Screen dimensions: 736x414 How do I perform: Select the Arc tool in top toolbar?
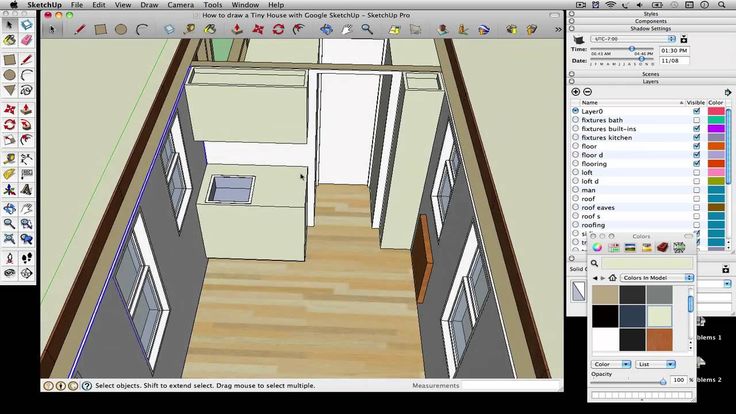(x=142, y=30)
